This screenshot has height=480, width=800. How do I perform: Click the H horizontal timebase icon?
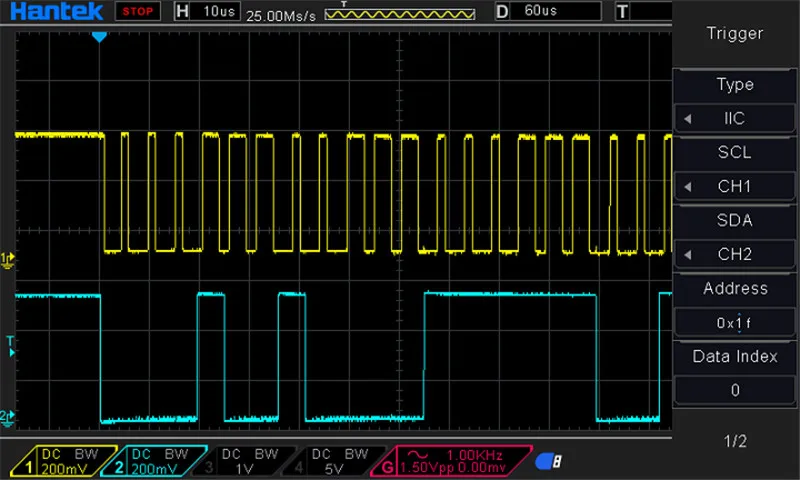(182, 11)
